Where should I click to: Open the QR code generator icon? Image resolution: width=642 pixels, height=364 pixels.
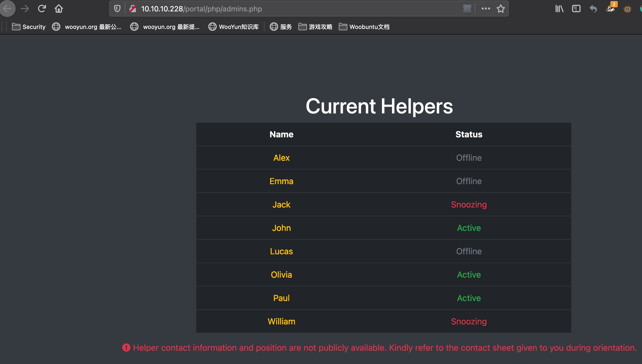pyautogui.click(x=467, y=9)
